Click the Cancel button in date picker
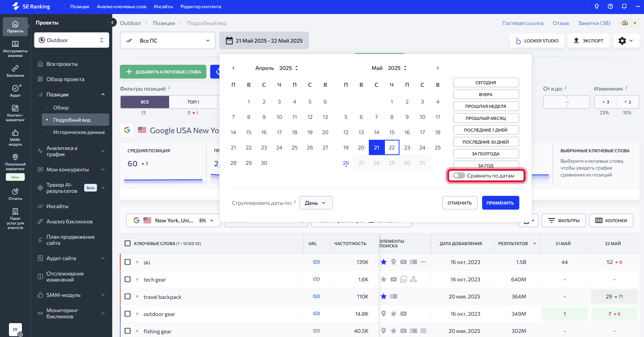The height and width of the screenshot is (337, 644). (x=460, y=203)
